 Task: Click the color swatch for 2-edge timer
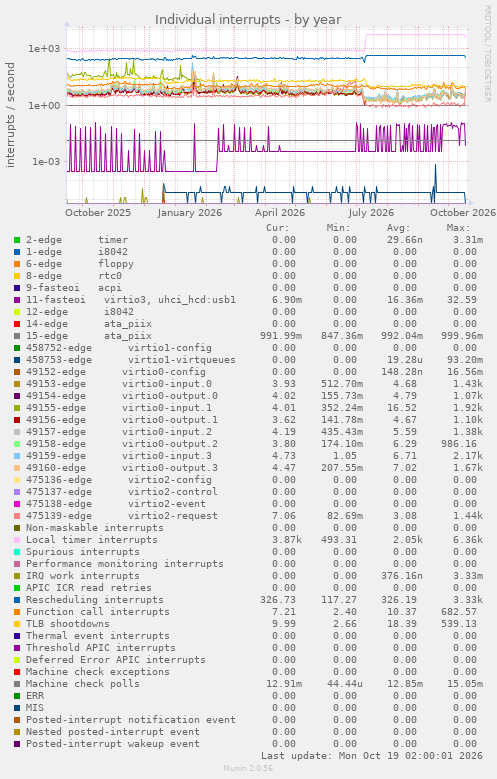(17, 240)
